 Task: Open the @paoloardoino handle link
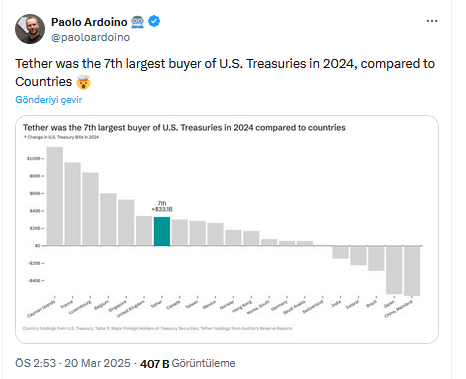tap(90, 37)
